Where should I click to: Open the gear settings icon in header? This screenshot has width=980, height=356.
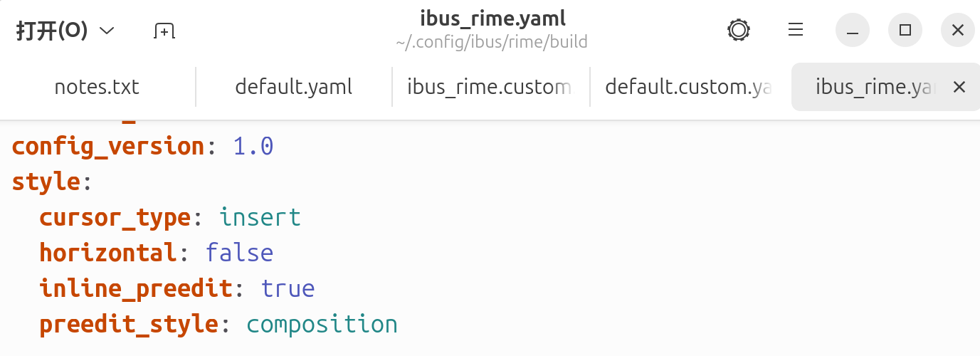738,30
